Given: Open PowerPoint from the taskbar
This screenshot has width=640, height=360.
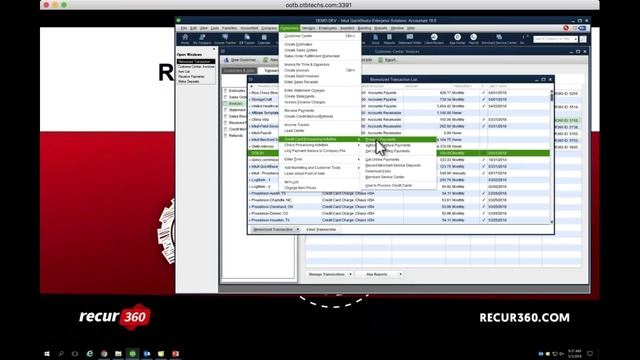Looking at the screenshot, I should click(x=176, y=353).
